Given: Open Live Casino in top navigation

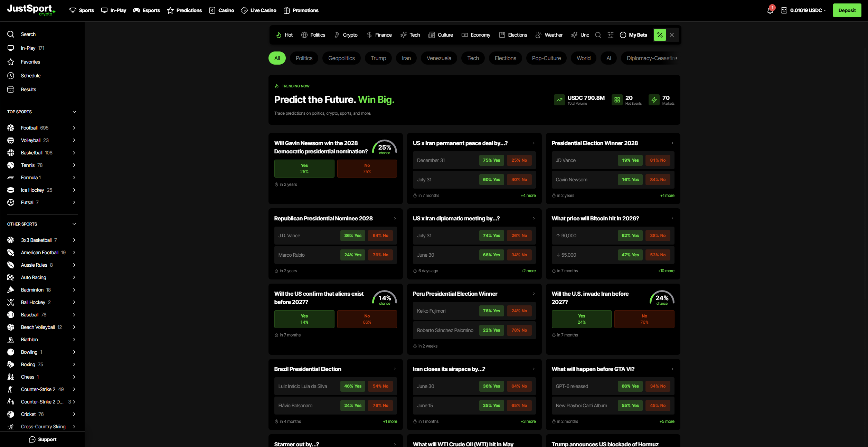Looking at the screenshot, I should pyautogui.click(x=258, y=10).
